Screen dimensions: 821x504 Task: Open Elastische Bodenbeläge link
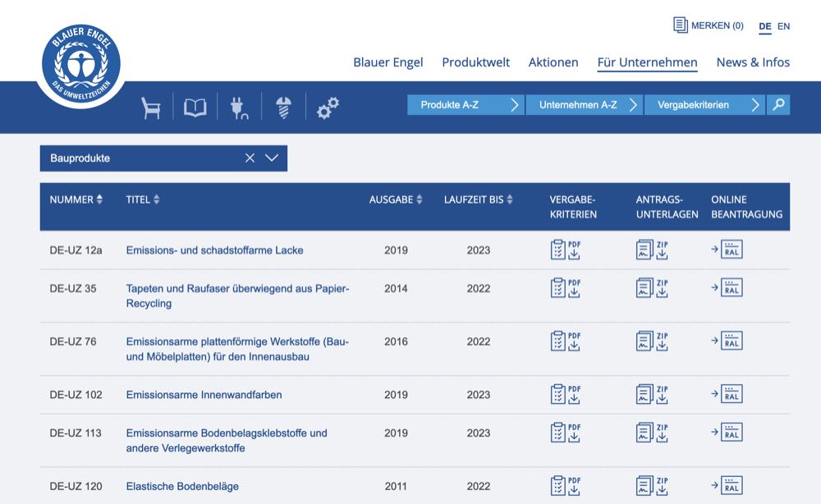(182, 486)
